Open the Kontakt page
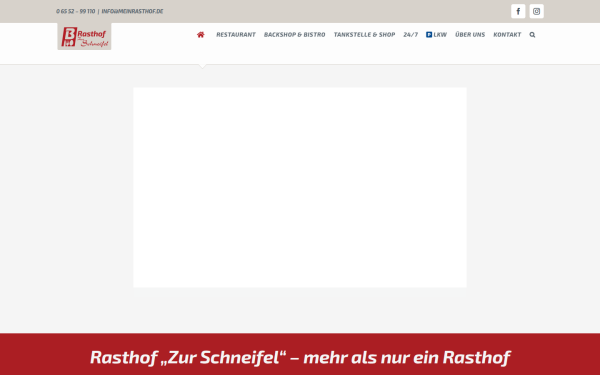 tap(507, 35)
